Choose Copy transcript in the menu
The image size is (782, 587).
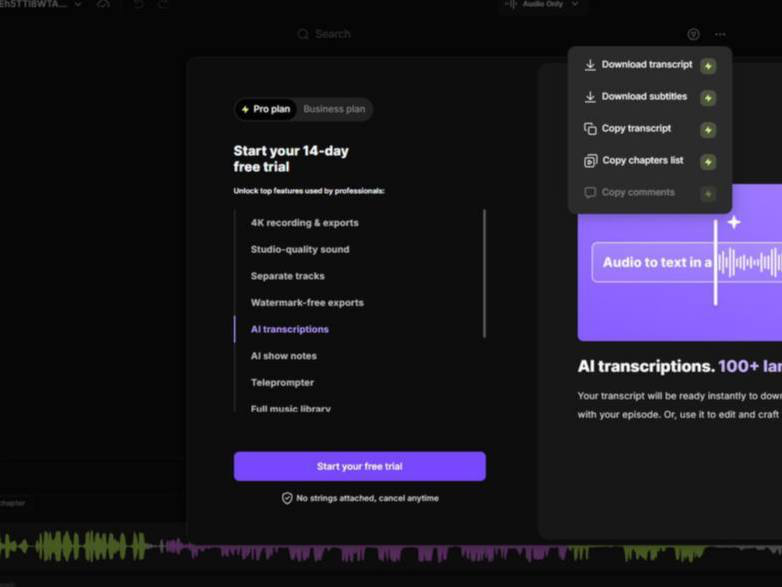point(636,129)
